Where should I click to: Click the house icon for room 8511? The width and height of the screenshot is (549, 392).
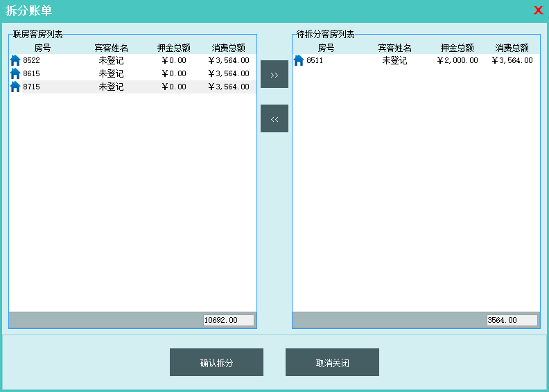click(x=299, y=60)
